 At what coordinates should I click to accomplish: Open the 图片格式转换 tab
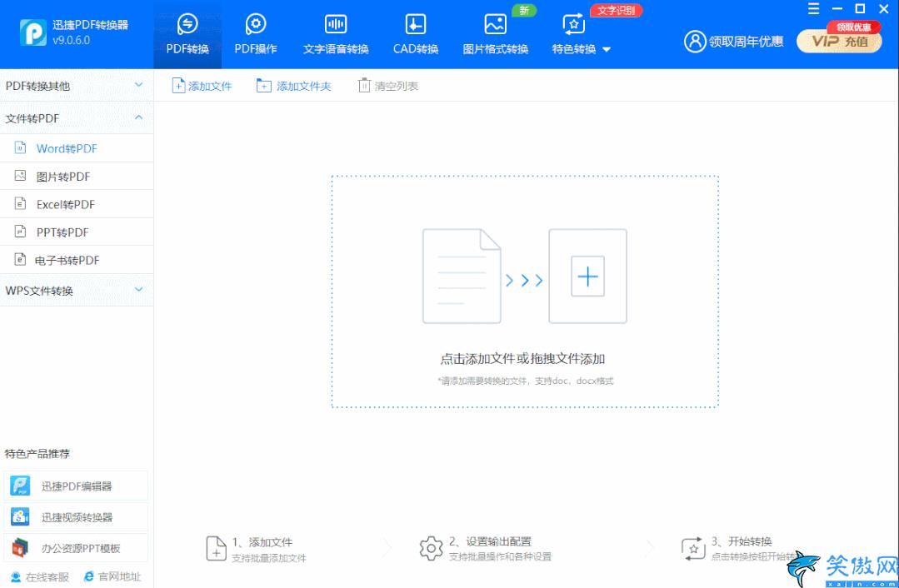point(496,34)
